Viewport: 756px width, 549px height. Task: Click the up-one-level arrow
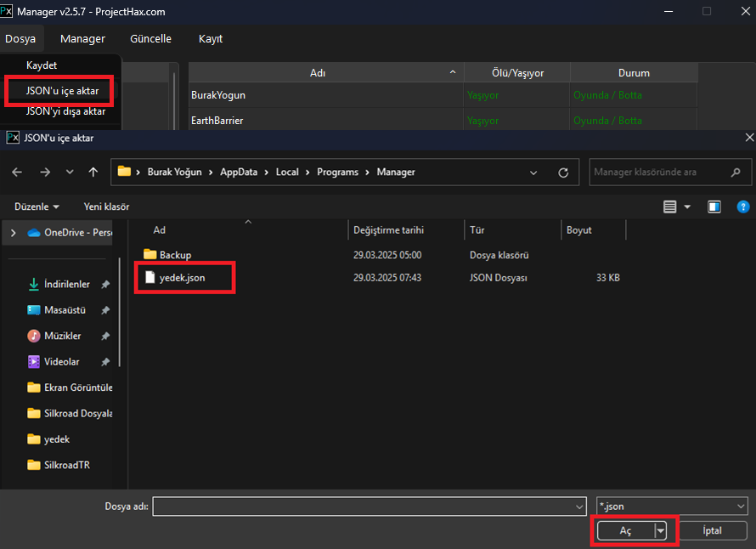pyautogui.click(x=93, y=172)
